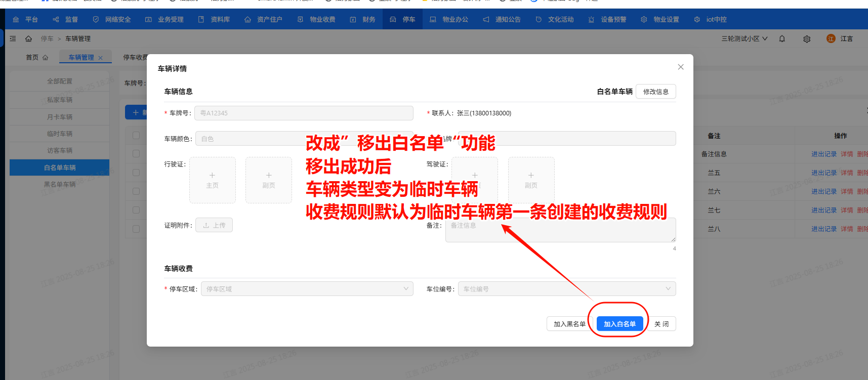Toggle the table header select-all checkbox
The height and width of the screenshot is (380, 868).
point(136,136)
